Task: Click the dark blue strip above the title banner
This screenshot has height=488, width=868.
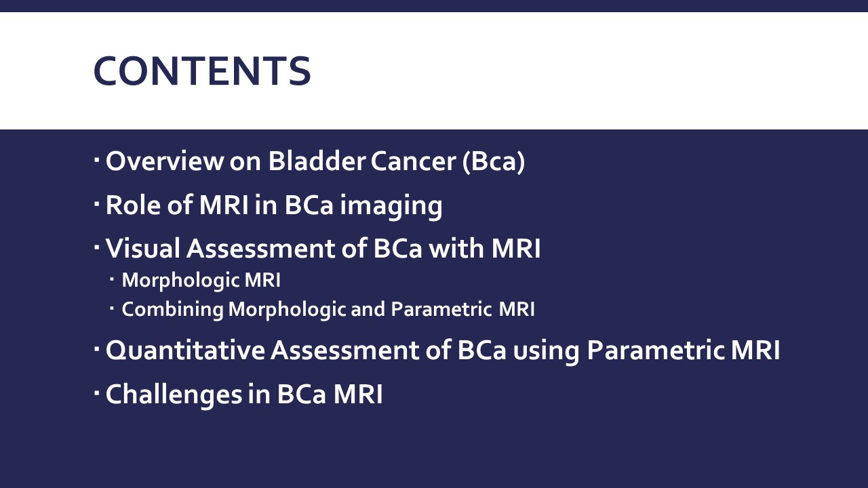Action: [434, 5]
